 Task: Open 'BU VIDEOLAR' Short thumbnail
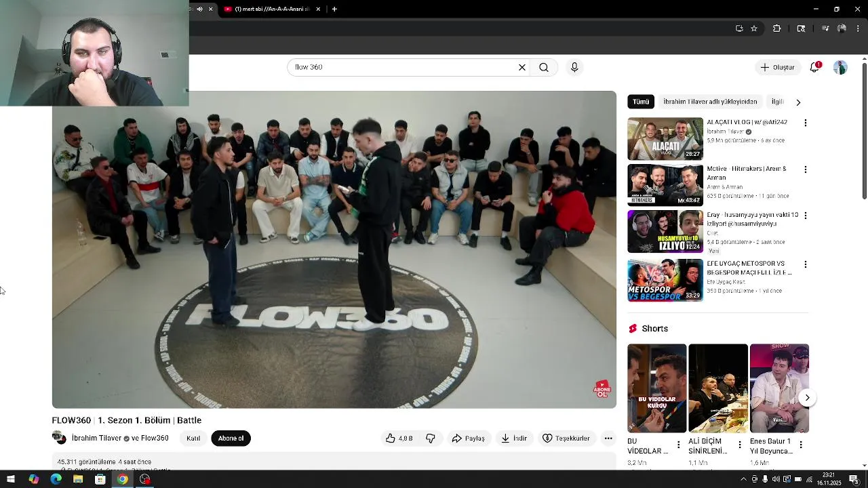coord(656,388)
